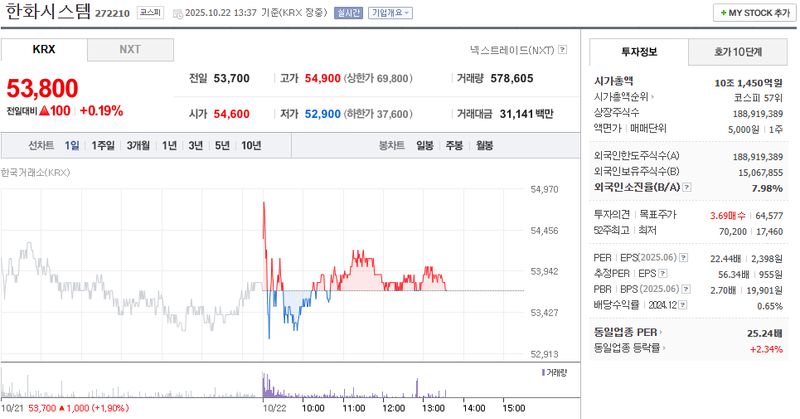Show the 5년 line chart

coord(222,145)
